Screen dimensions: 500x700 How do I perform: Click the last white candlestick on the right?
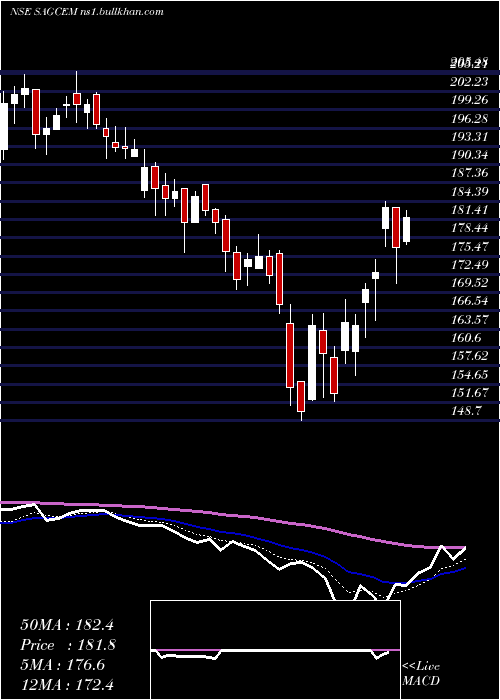point(406,229)
